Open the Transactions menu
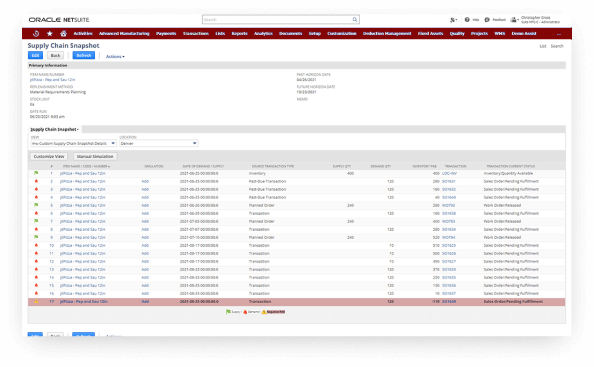594x367 pixels. pyautogui.click(x=196, y=33)
